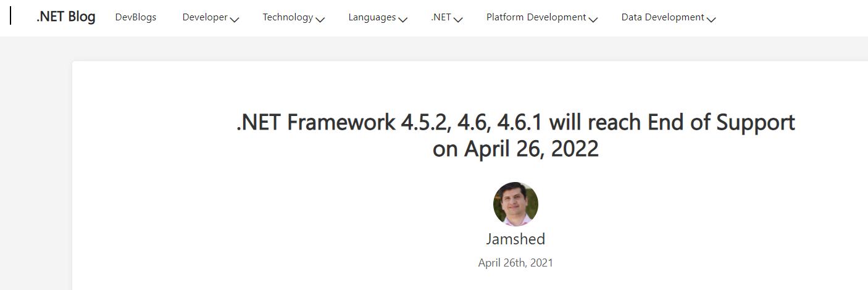Click the Data Development chevron icon

point(711,19)
